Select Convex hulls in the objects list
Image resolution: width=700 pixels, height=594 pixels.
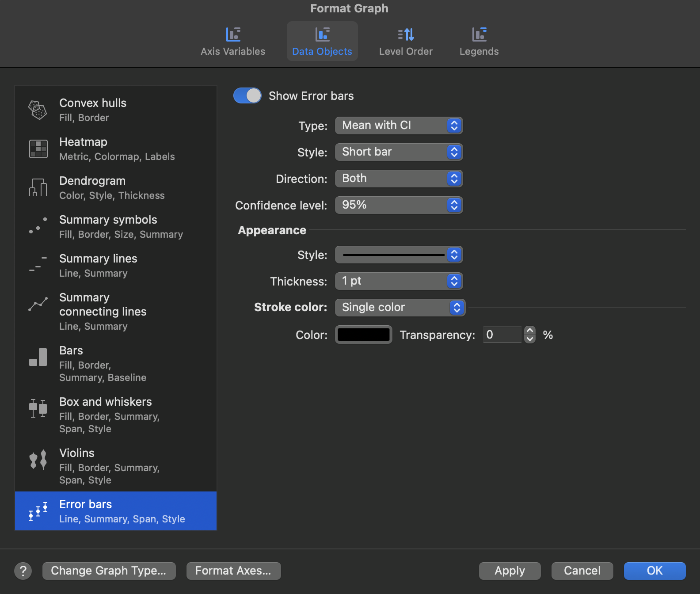tap(116, 110)
